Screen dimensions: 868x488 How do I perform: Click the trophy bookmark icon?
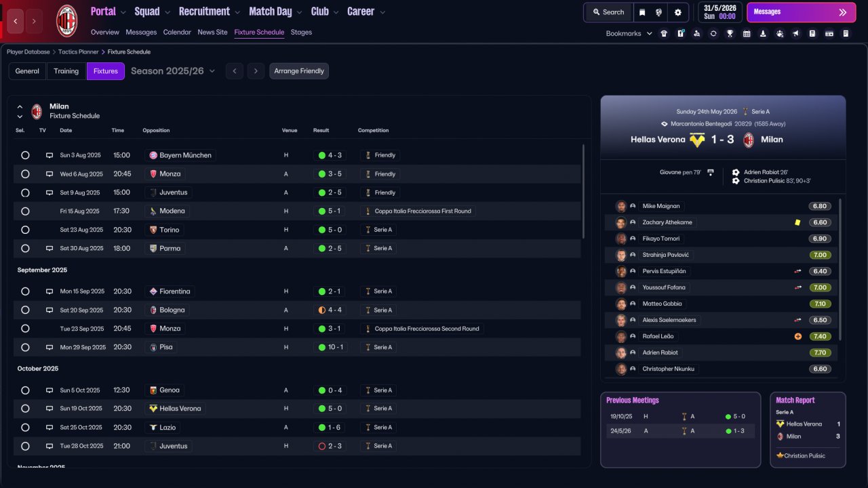point(730,33)
